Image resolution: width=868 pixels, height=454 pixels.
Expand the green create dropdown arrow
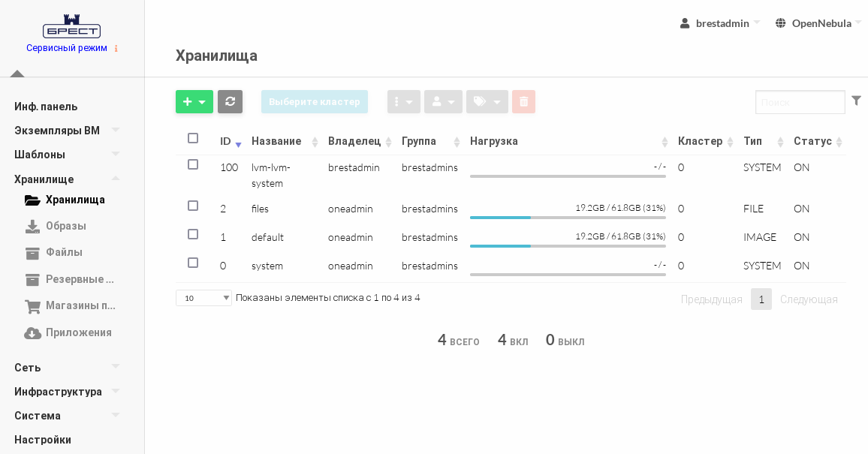pyautogui.click(x=203, y=101)
